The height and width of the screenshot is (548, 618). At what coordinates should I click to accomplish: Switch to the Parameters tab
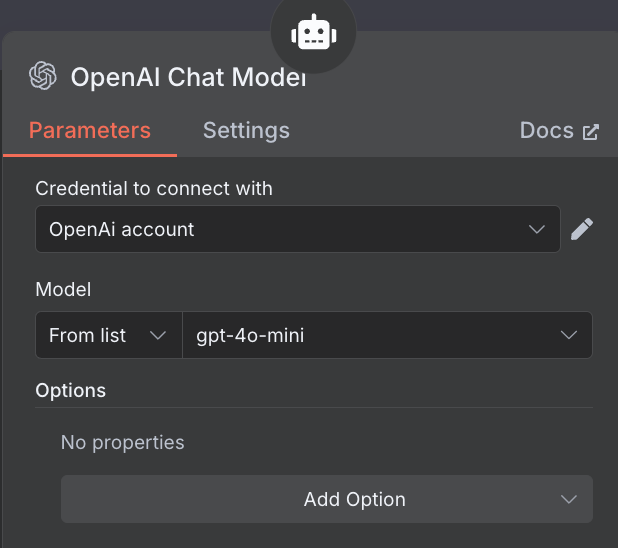click(90, 130)
